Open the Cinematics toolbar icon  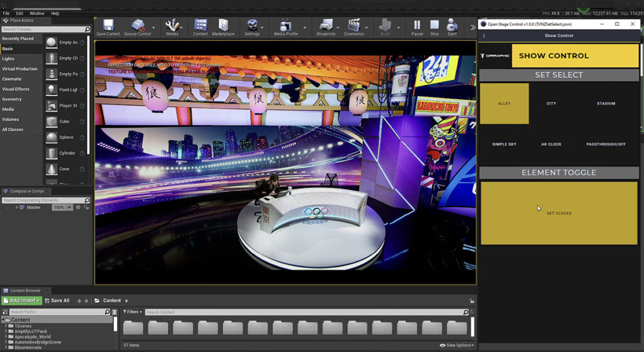pyautogui.click(x=353, y=26)
